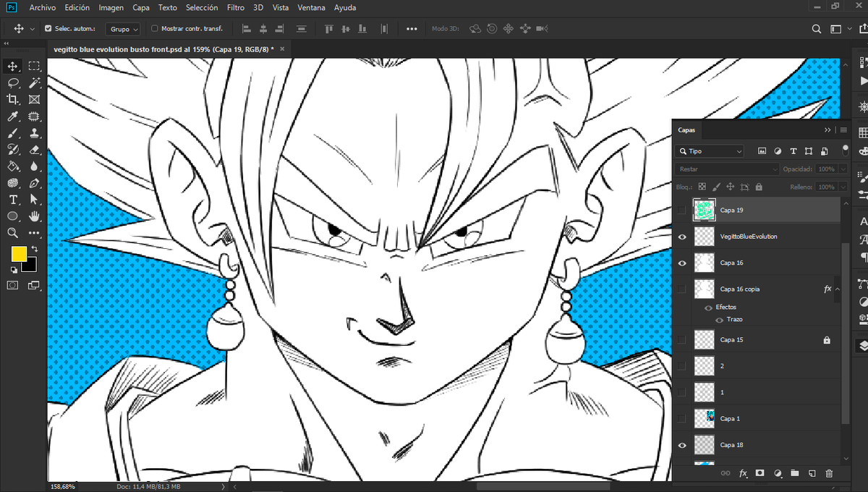The image size is (868, 492).
Task: Select the Rectangular Marquee tool
Action: (x=34, y=67)
